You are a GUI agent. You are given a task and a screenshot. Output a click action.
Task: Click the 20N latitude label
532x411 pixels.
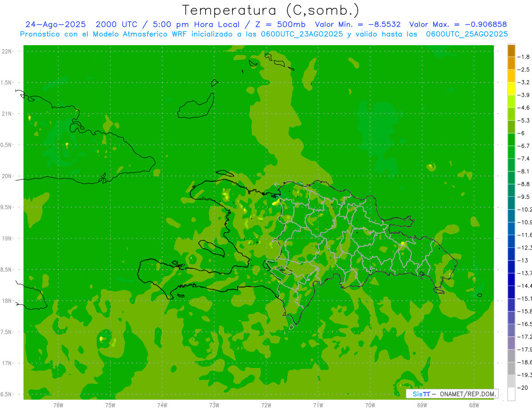(7, 176)
